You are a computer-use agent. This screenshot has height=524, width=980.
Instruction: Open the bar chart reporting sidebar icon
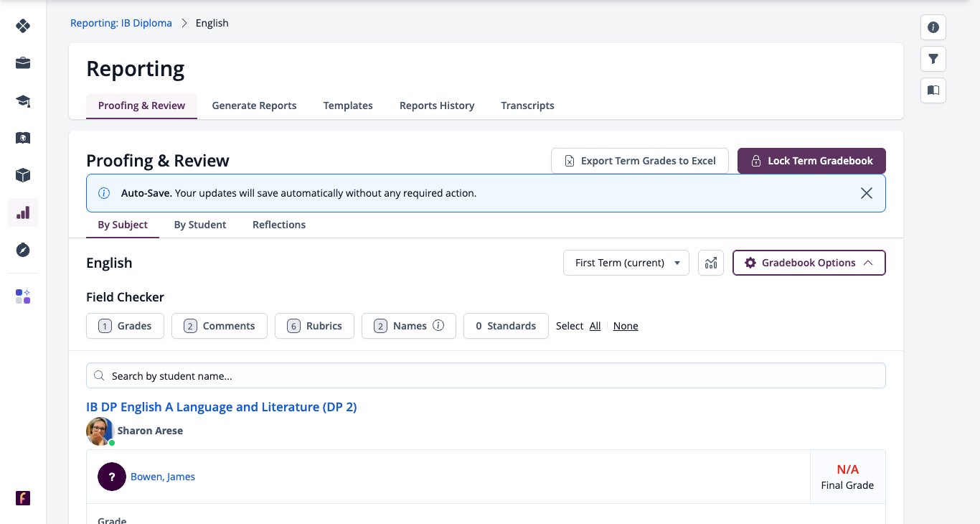point(23,212)
